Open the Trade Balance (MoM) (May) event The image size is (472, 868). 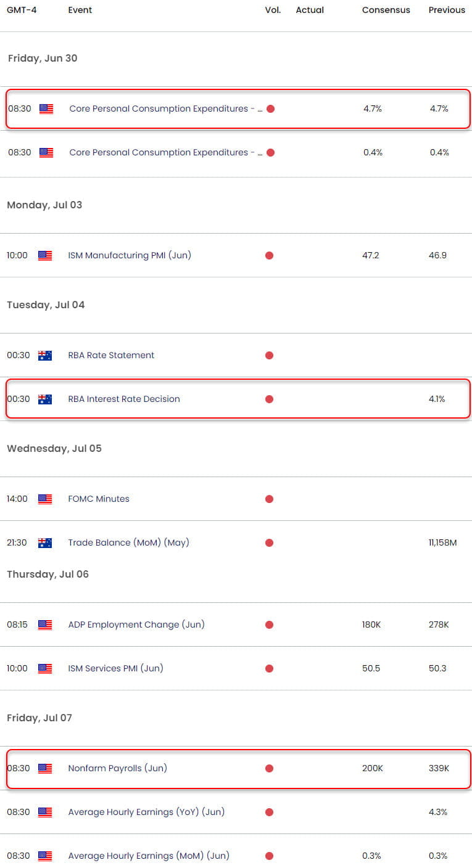pos(128,542)
